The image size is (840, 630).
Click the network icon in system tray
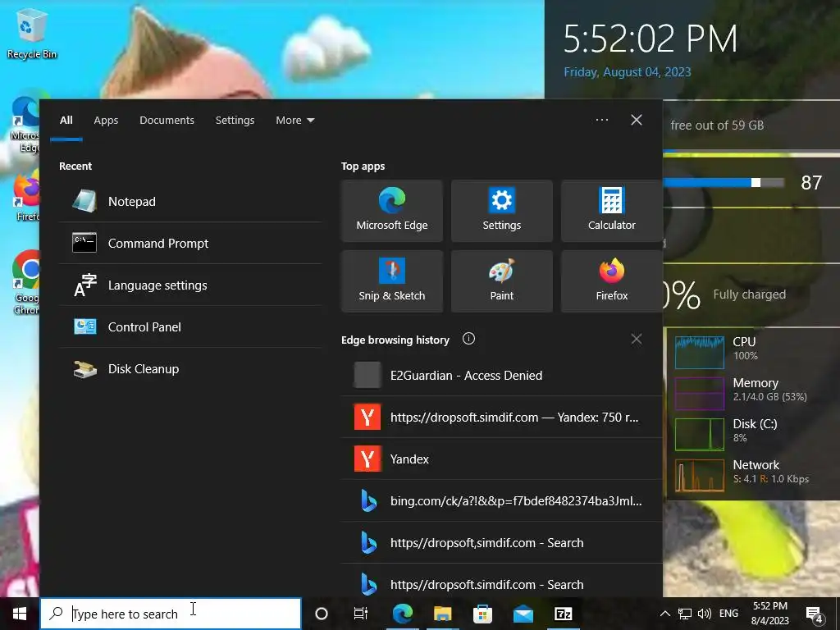tap(685, 614)
